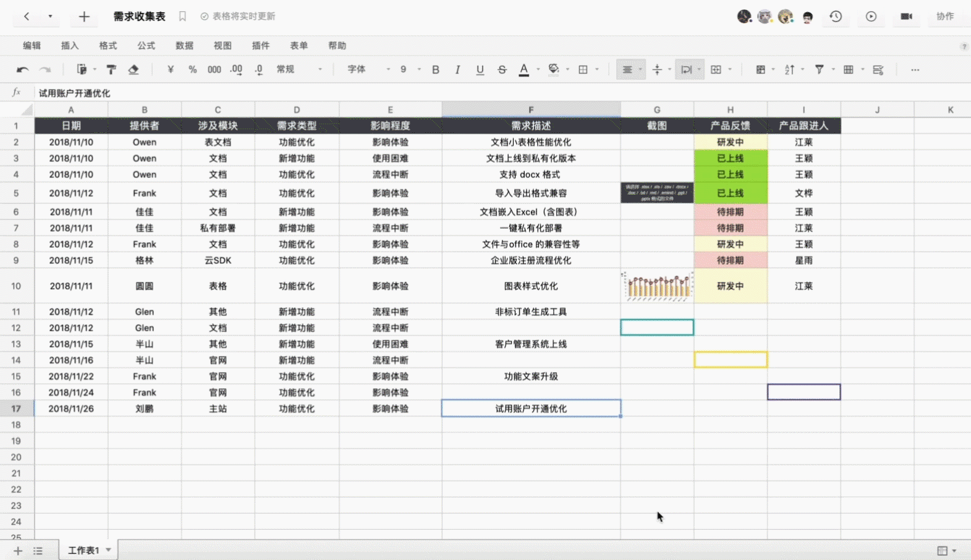Click the cell borders icon

(583, 70)
